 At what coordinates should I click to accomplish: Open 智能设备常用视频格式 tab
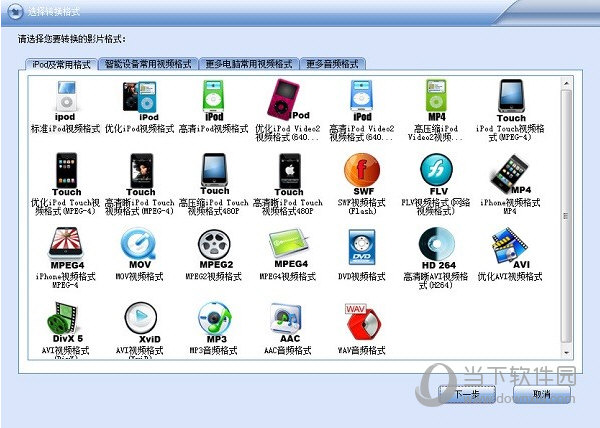click(x=148, y=63)
